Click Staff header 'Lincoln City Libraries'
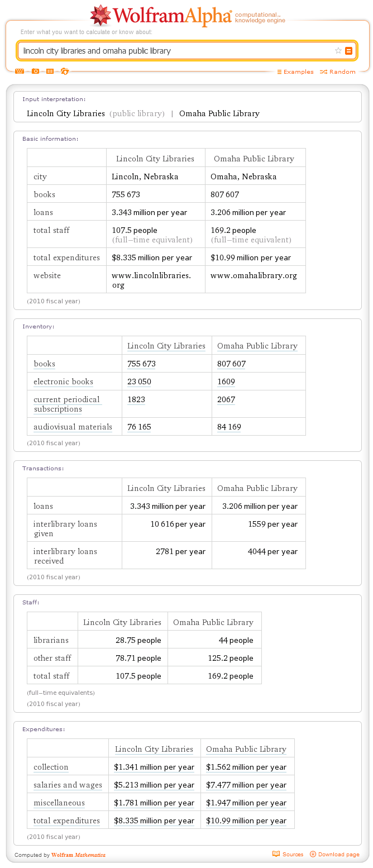 click(122, 622)
